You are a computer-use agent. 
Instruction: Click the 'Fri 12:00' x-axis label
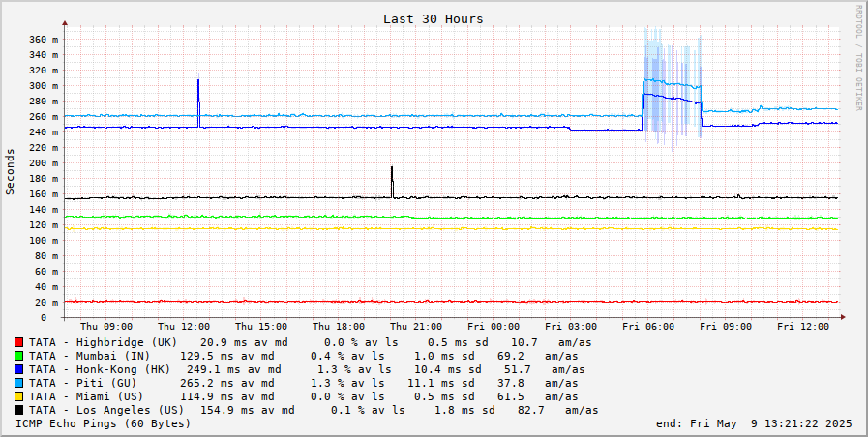804,327
